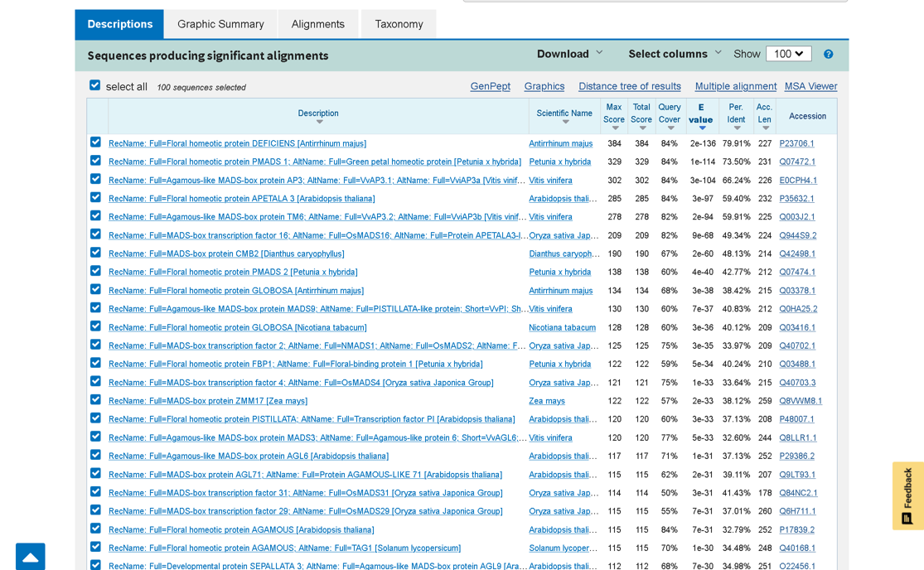This screenshot has height=570, width=924.
Task: Switch to the Alignments tab
Action: point(317,24)
